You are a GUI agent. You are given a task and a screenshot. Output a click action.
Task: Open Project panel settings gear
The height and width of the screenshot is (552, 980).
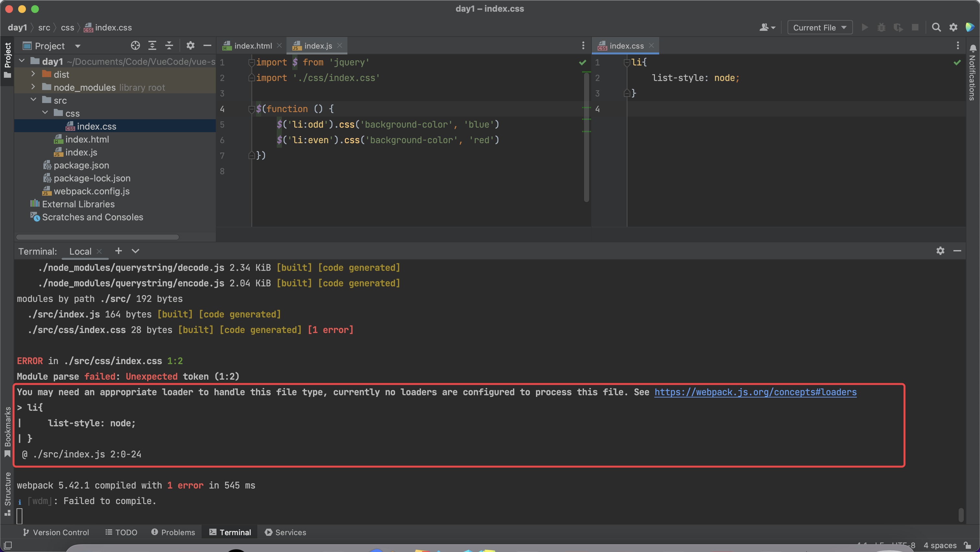(190, 46)
